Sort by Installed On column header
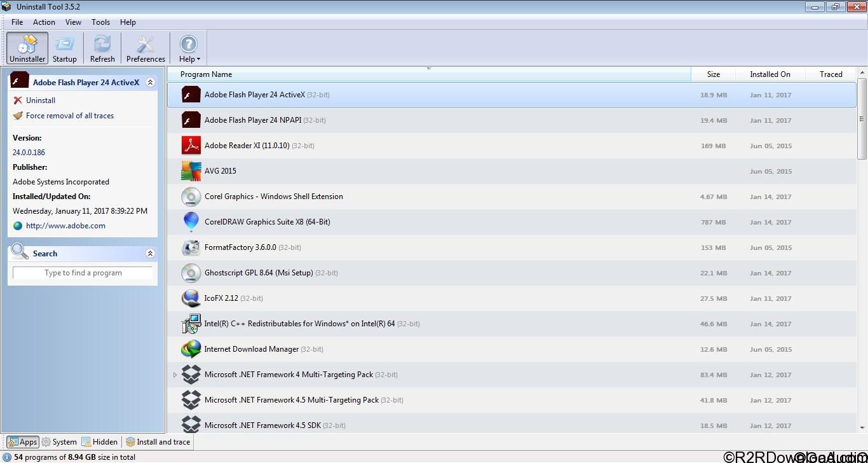 770,74
